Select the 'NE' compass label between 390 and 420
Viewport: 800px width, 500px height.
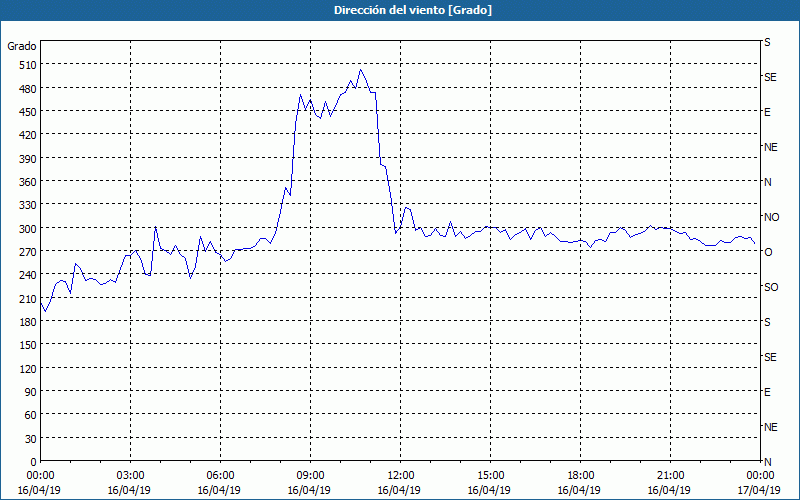point(770,147)
